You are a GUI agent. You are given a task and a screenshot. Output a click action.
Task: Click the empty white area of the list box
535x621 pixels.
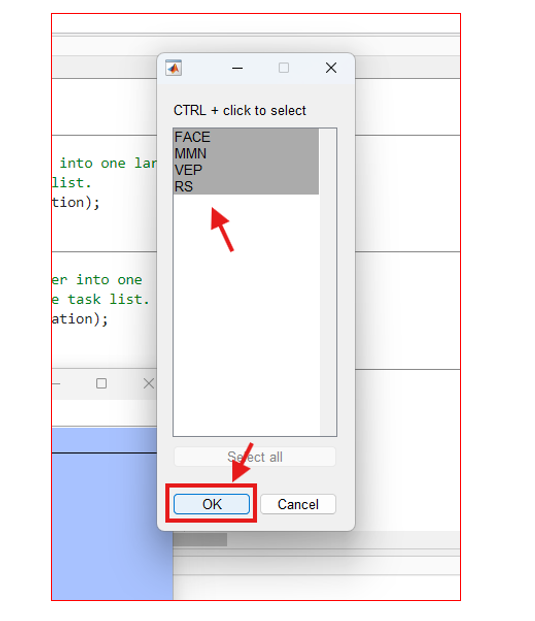(246, 315)
